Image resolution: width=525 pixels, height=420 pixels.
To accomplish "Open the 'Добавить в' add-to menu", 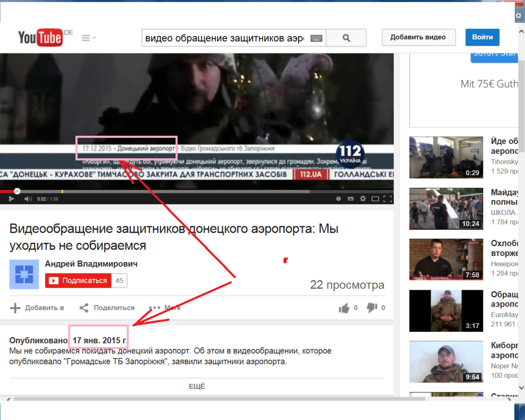I will pyautogui.click(x=37, y=308).
